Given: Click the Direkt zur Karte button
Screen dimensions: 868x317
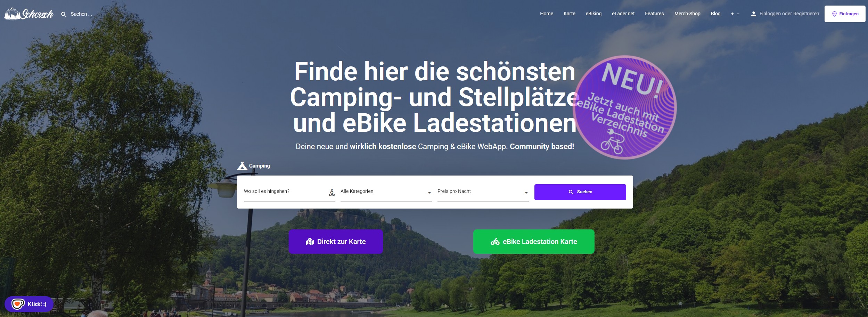Looking at the screenshot, I should click(336, 242).
